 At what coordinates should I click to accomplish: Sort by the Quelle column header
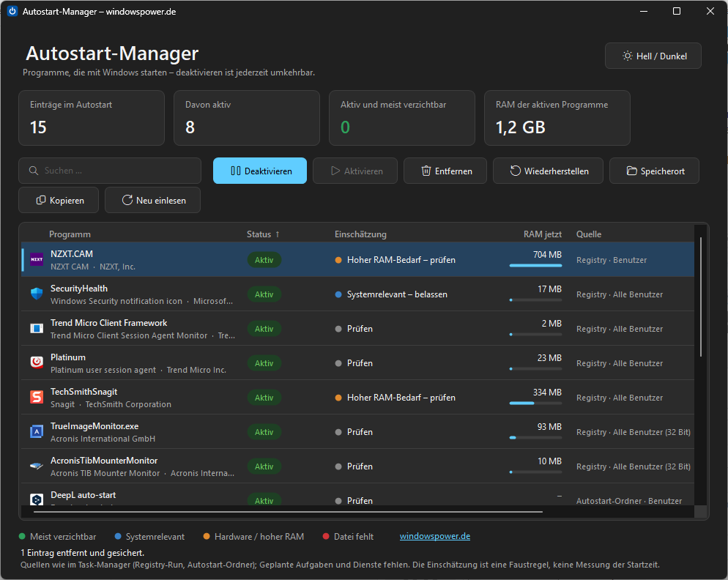589,234
